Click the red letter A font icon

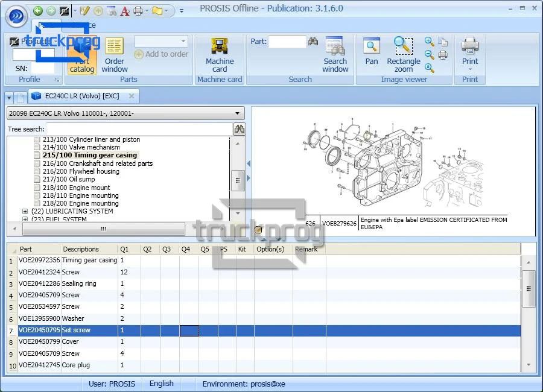point(125,11)
